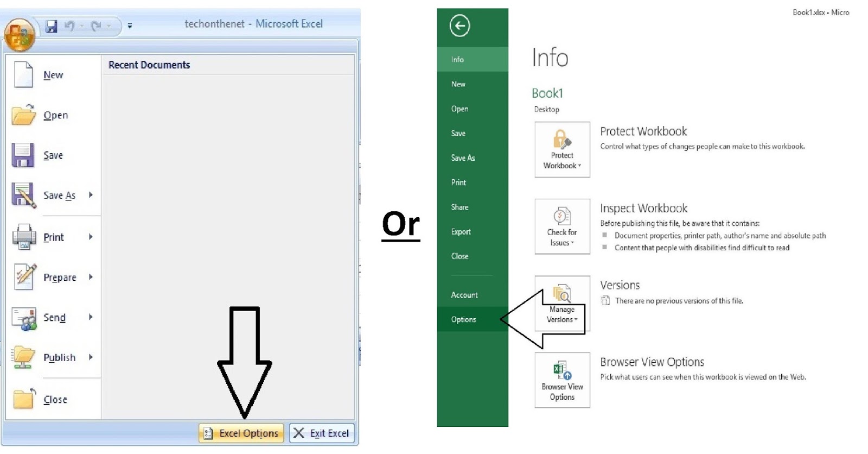Click the Save floppy icon in Quick Access toolbar
The image size is (868, 454).
(52, 26)
